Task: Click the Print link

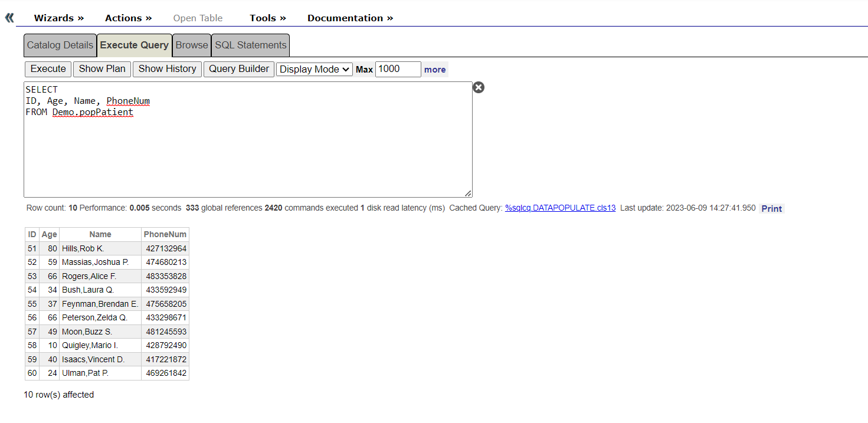Action: coord(771,208)
